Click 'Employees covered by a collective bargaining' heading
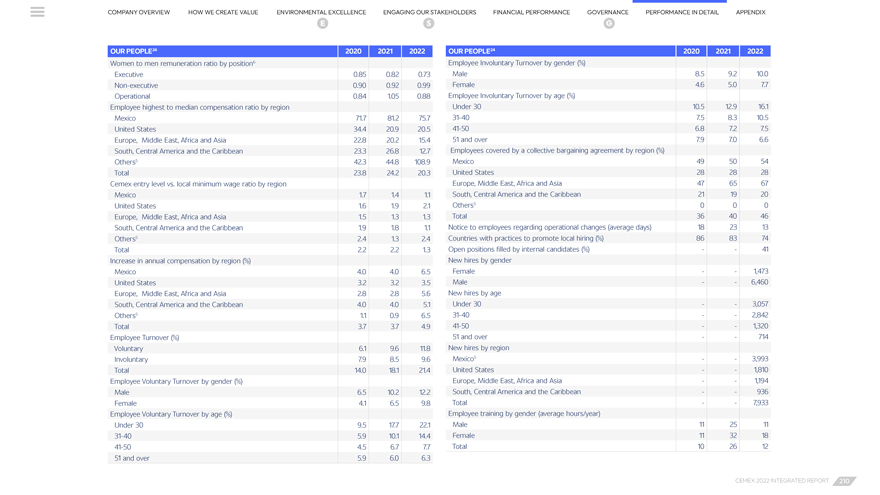The width and height of the screenshot is (880, 495). click(x=557, y=150)
